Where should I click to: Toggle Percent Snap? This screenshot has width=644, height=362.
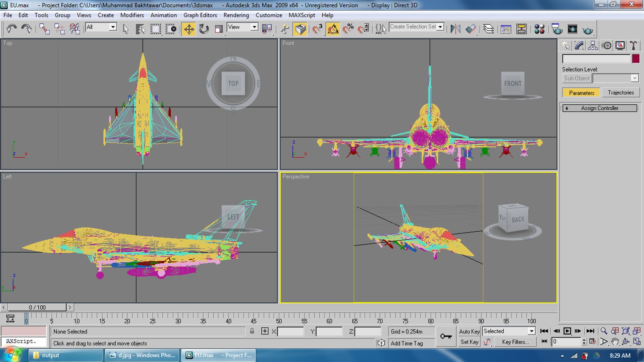point(348,29)
